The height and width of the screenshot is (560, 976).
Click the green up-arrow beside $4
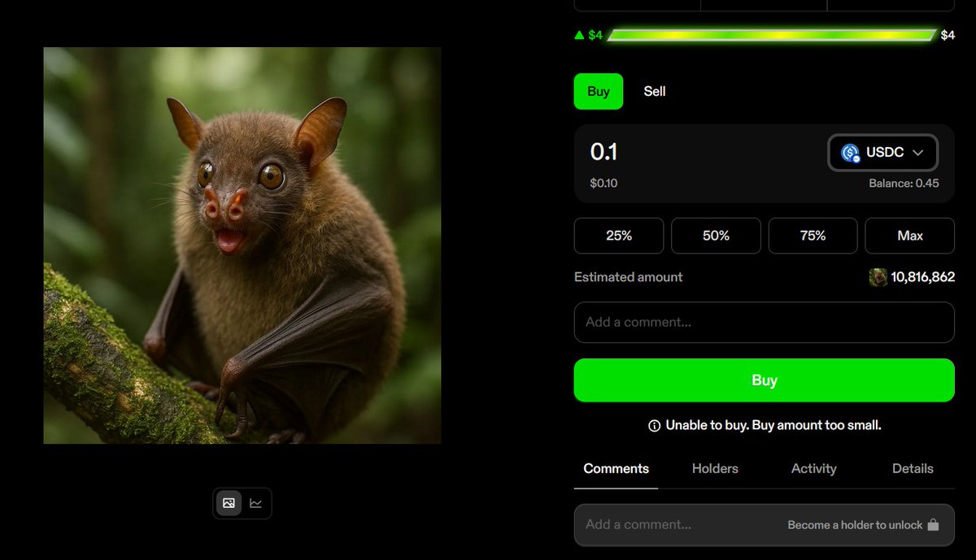(x=579, y=35)
